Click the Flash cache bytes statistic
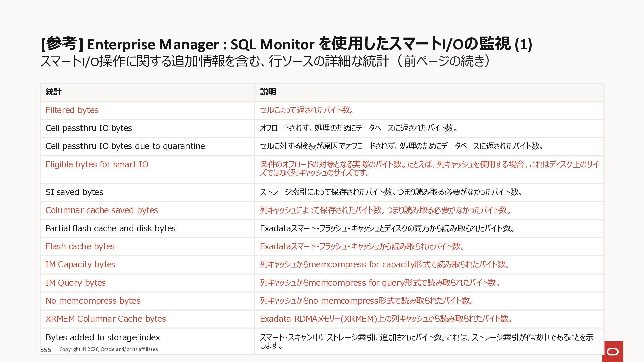This screenshot has height=362, width=644. click(x=80, y=246)
